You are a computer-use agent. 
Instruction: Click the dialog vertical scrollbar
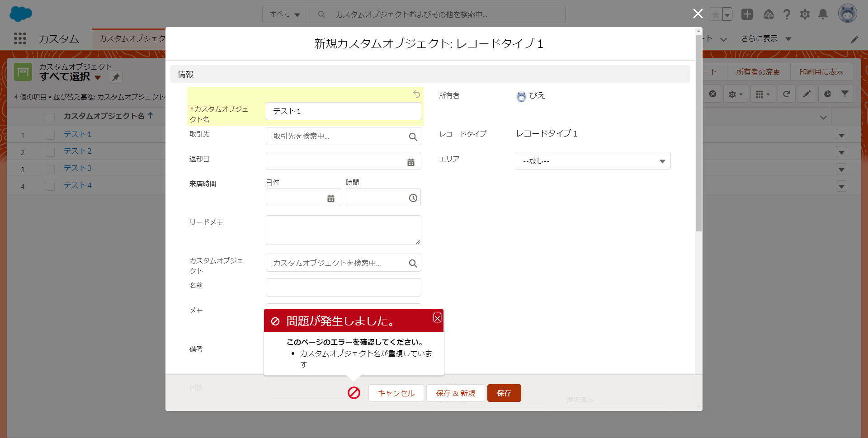[x=698, y=133]
